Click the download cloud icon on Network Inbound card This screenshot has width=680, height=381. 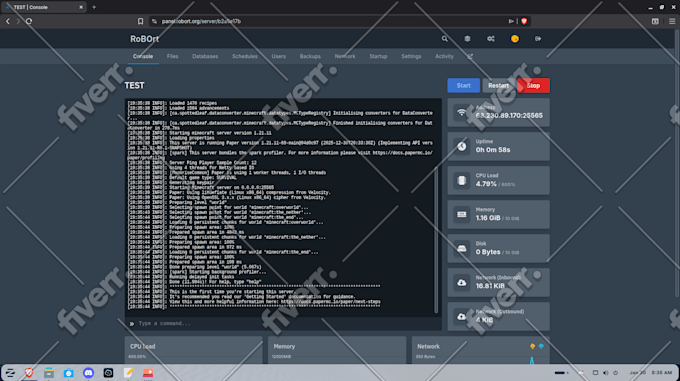[x=461, y=283]
